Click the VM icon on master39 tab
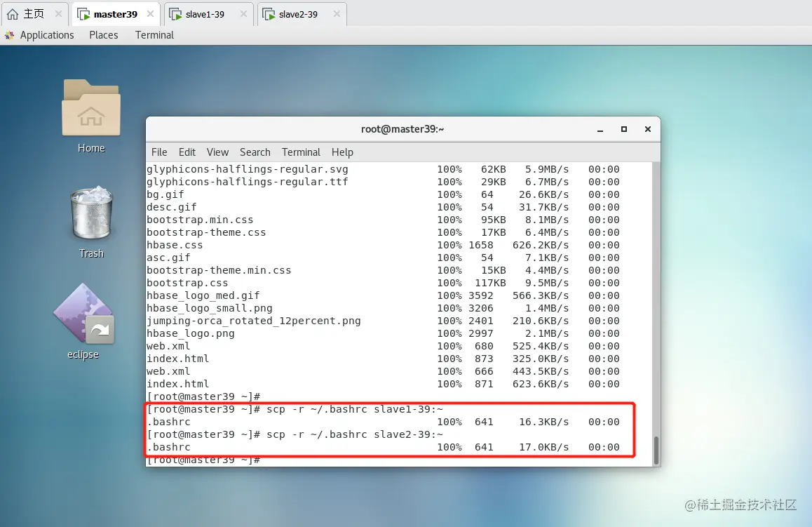Screen dimensions: 812x527 click(83, 14)
